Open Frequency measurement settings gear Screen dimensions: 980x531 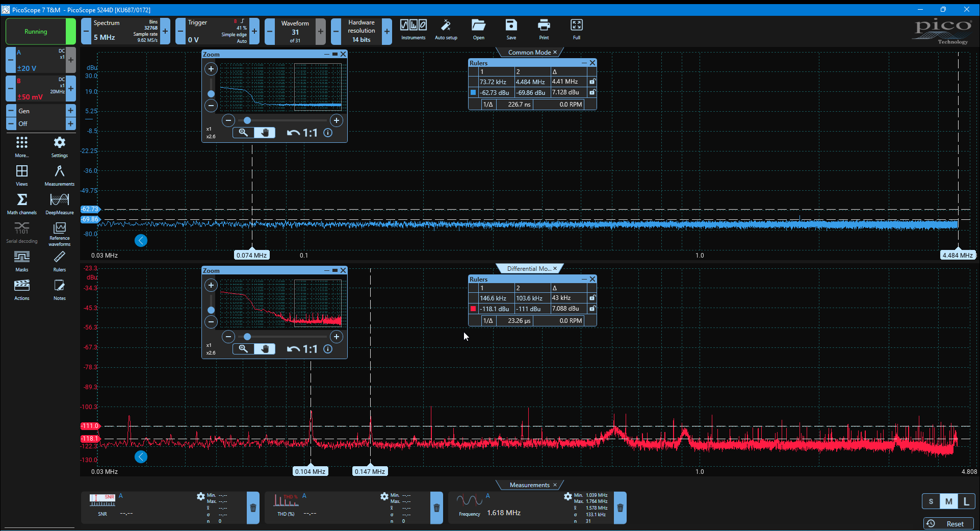[x=568, y=496]
